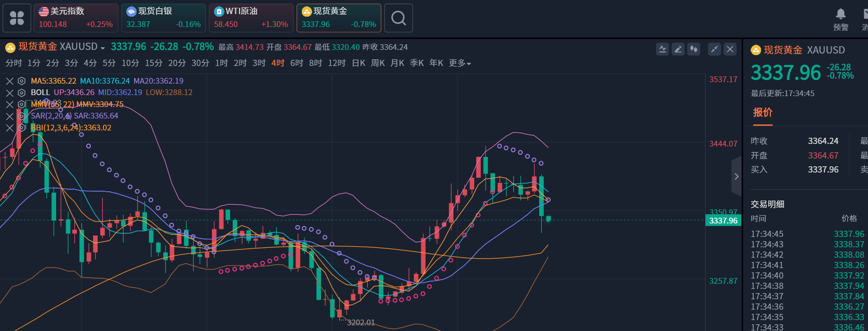The height and width of the screenshot is (331, 868).
Task: Switch to 6时 timeframe
Action: point(297,63)
